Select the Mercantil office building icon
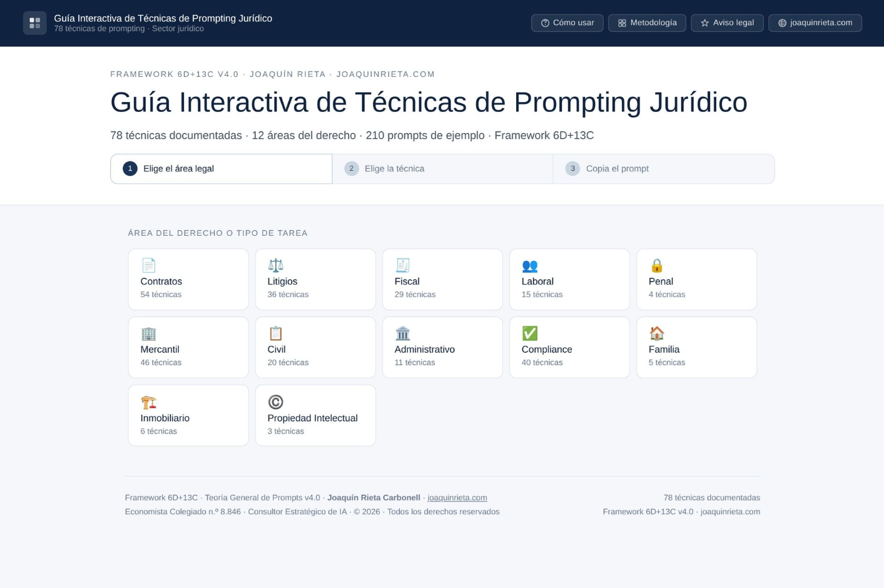The image size is (884, 588). tap(149, 333)
